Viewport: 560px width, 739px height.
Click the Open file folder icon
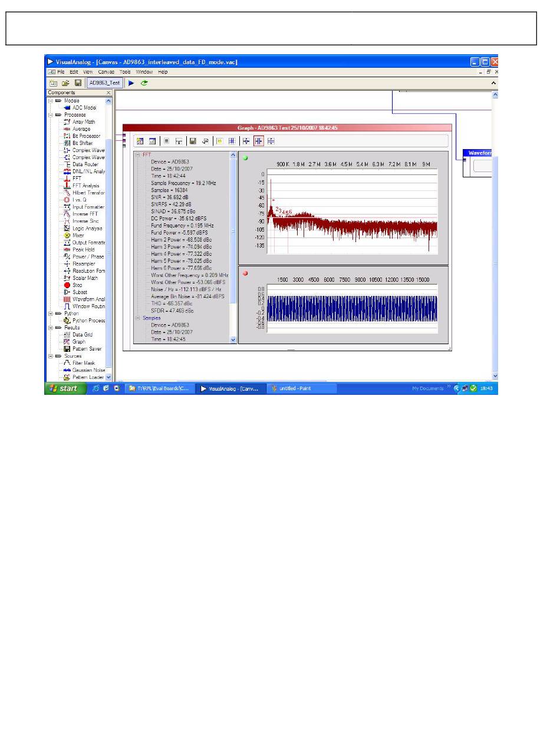(x=66, y=83)
